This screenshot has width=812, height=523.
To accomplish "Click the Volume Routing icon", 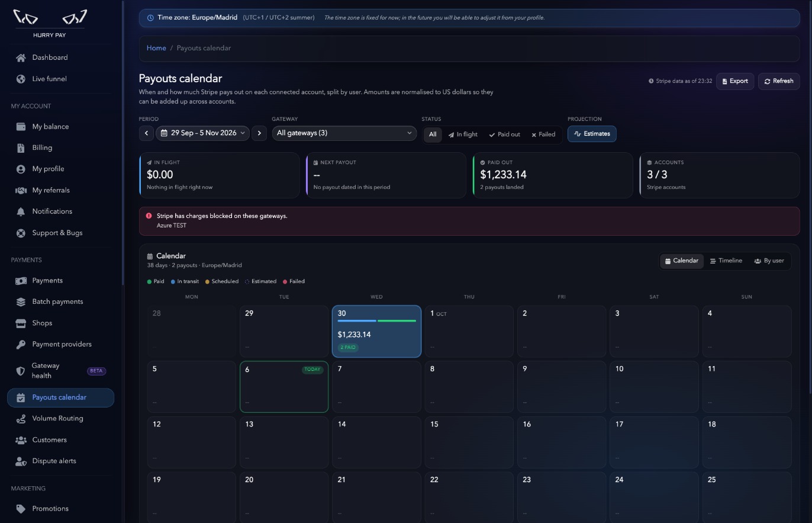I will [x=21, y=419].
